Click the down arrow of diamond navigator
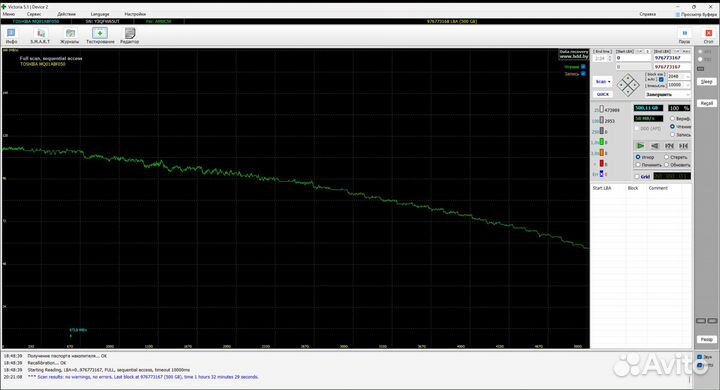Viewport: 720px width, 390px height. (x=628, y=91)
